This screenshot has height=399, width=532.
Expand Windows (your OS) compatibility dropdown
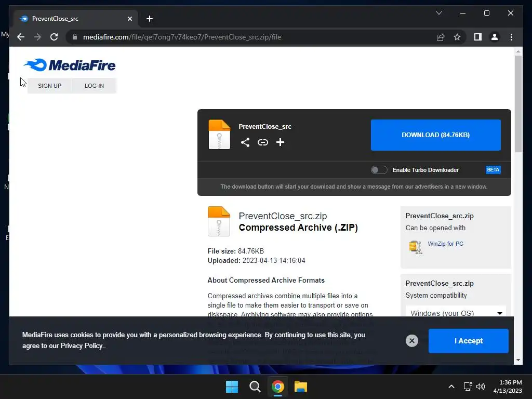click(456, 313)
